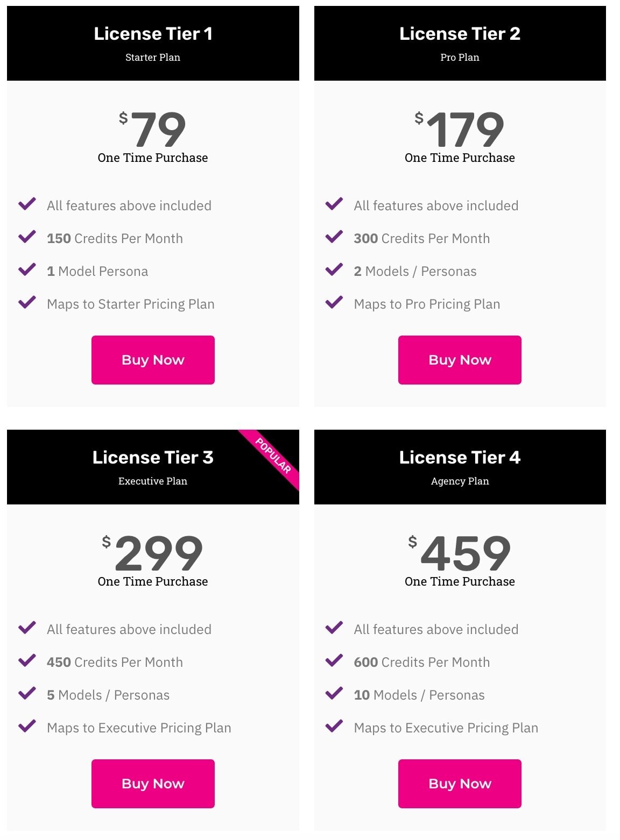This screenshot has width=620, height=840.
Task: Click checkmark next to 10 Models / Personas
Action: (334, 694)
